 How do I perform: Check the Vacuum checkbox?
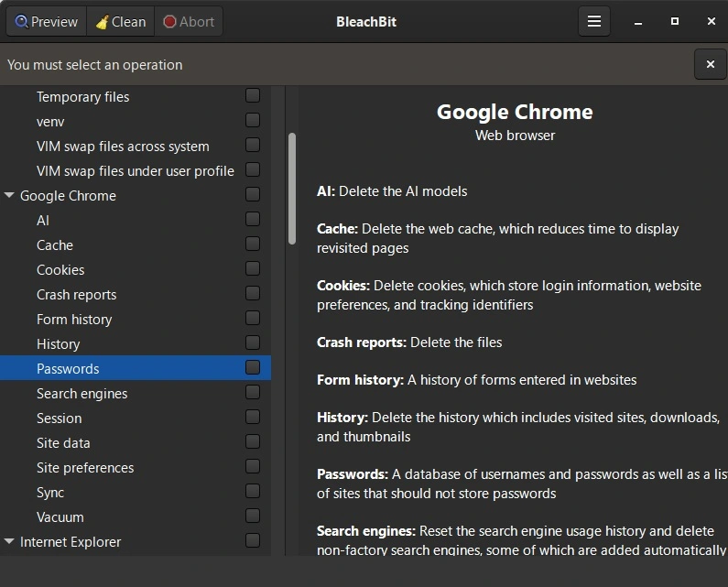click(253, 516)
